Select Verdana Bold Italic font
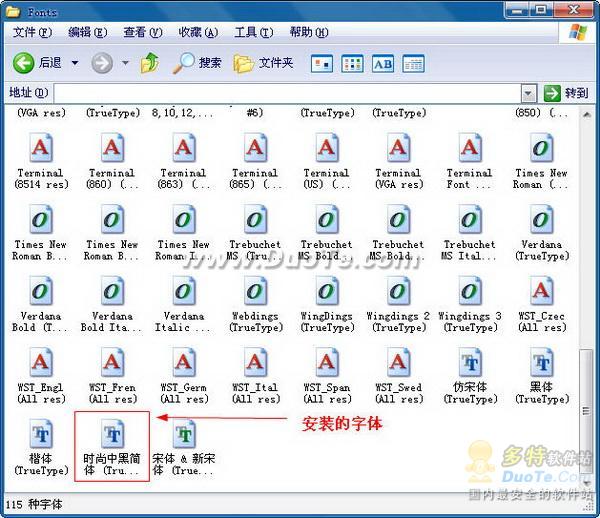Screen dimensions: 600x518 tap(112, 305)
